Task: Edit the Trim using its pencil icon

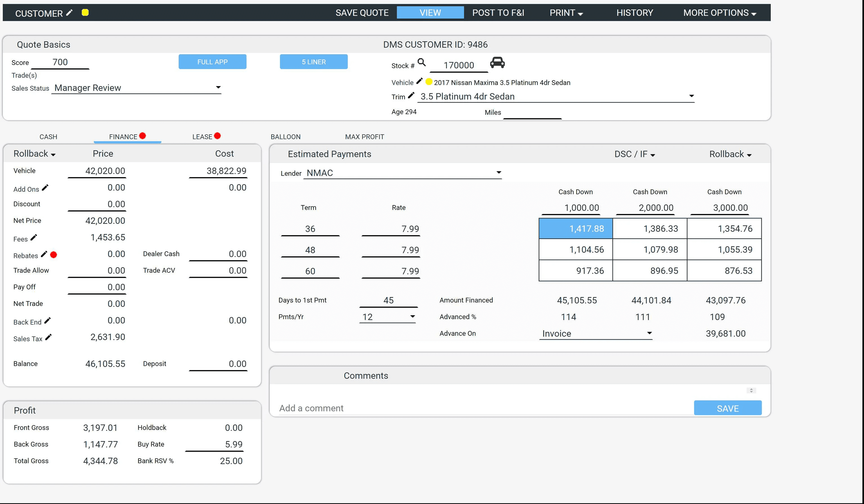Action: [x=411, y=96]
